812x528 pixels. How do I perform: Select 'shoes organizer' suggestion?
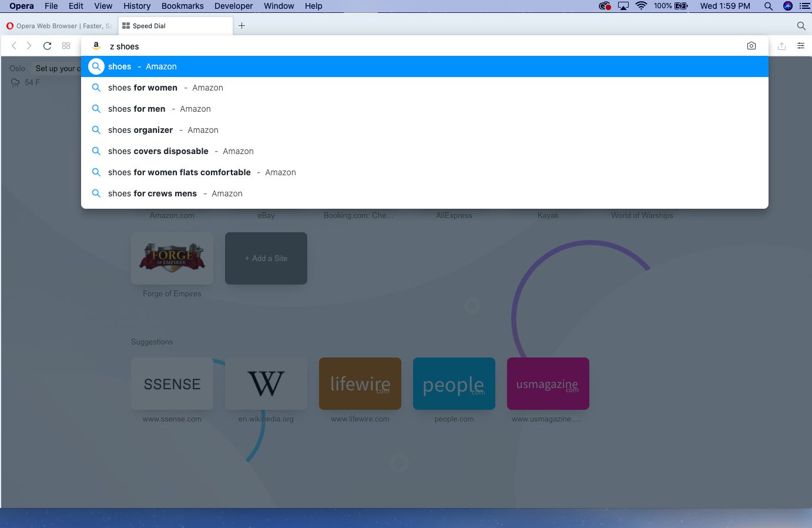click(425, 130)
